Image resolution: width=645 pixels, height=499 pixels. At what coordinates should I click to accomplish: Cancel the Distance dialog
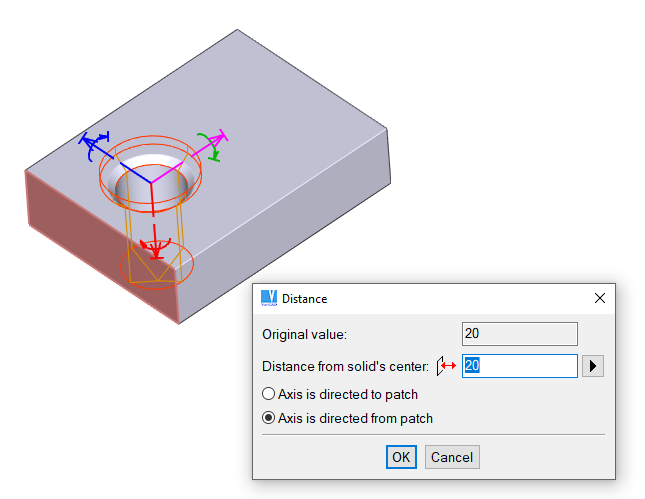(x=452, y=457)
